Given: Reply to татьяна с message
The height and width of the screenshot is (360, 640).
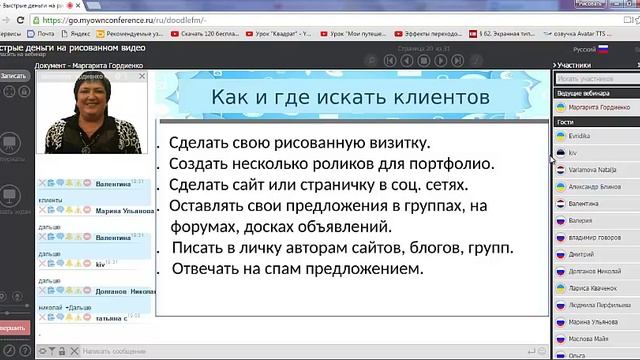Looking at the screenshot, I should point(60,317).
